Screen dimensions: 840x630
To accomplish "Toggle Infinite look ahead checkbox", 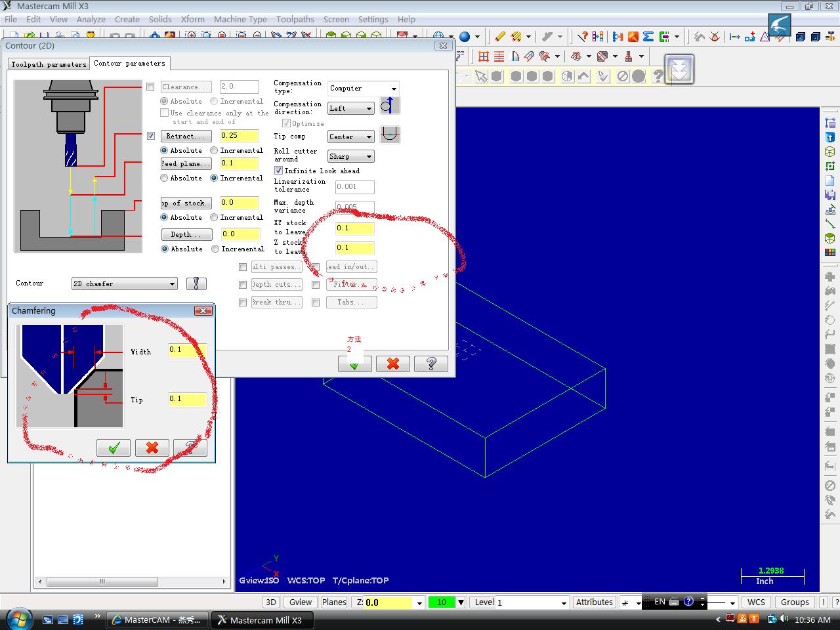I will [278, 171].
